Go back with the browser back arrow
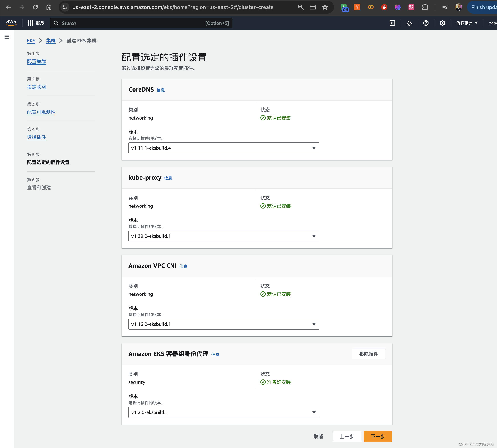 tap(8, 7)
